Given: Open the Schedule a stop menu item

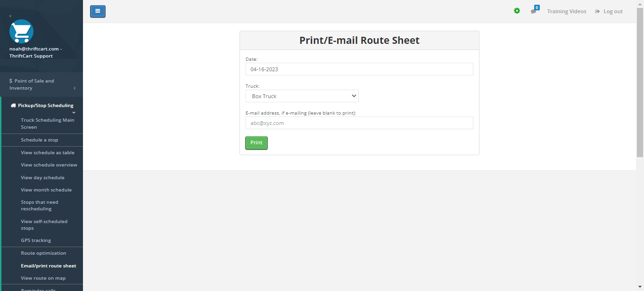Looking at the screenshot, I should [39, 140].
